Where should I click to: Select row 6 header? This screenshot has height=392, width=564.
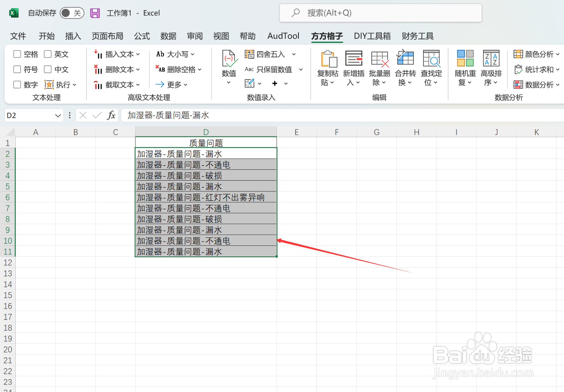(8, 197)
